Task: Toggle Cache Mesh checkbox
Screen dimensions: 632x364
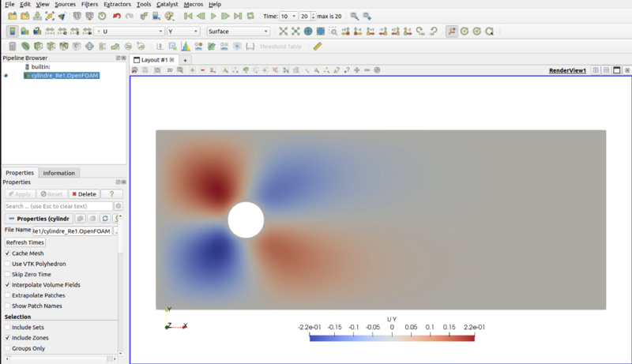Action: (7, 253)
